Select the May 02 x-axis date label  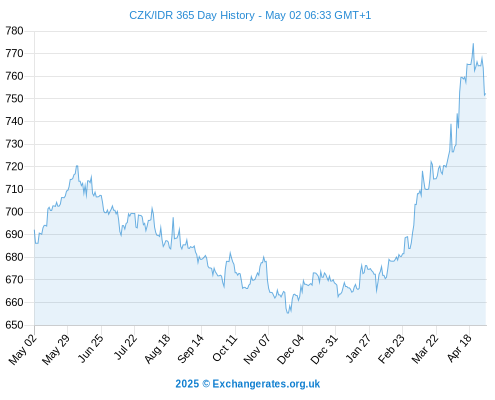pyautogui.click(x=23, y=349)
